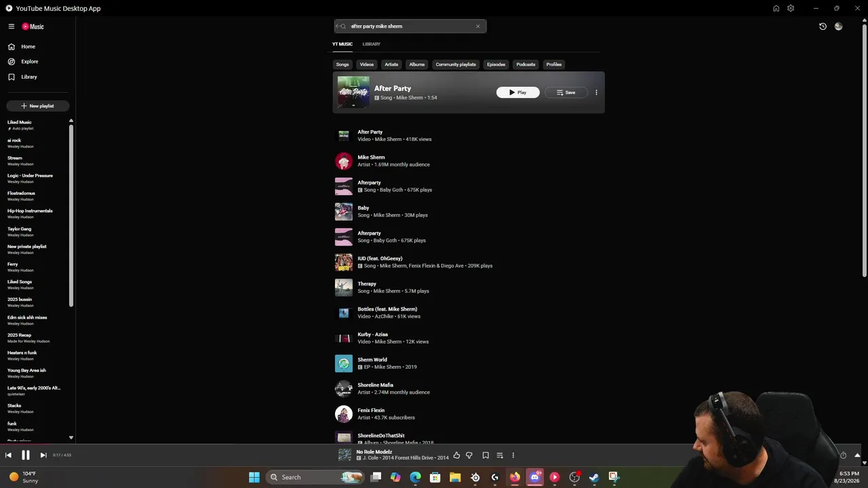The width and height of the screenshot is (868, 488).
Task: Click the YouTube Music logo
Action: 33,26
